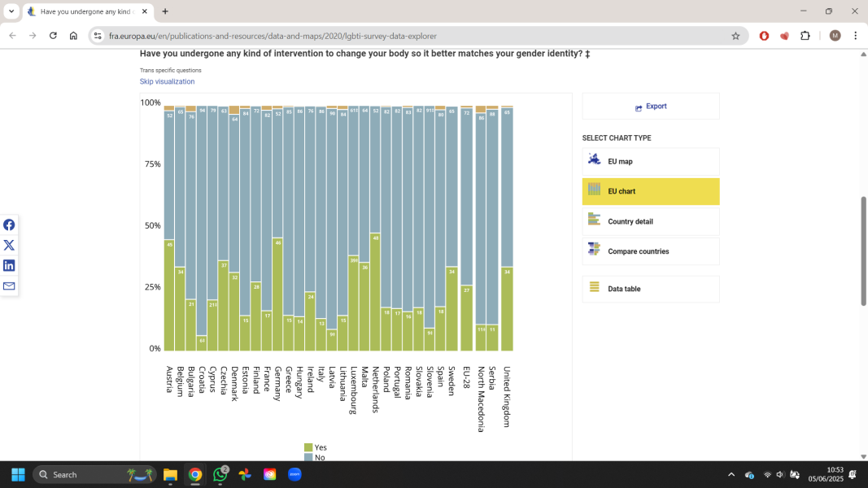
Task: Select Compare countries chart type
Action: coord(650,251)
